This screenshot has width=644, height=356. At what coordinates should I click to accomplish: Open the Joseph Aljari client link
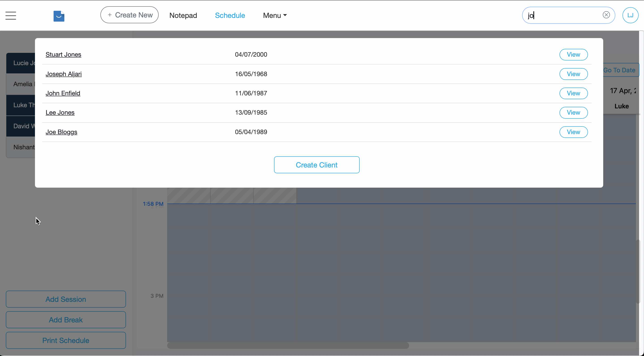coord(63,74)
